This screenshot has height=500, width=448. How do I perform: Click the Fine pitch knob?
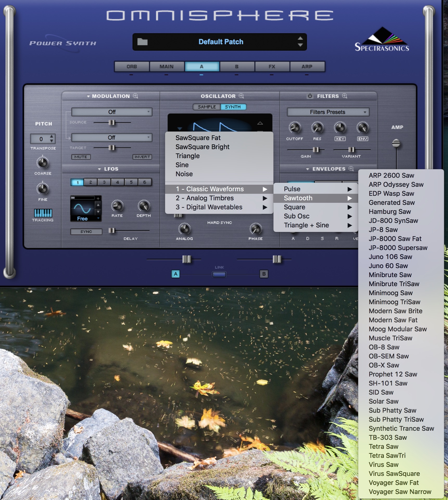click(x=43, y=189)
